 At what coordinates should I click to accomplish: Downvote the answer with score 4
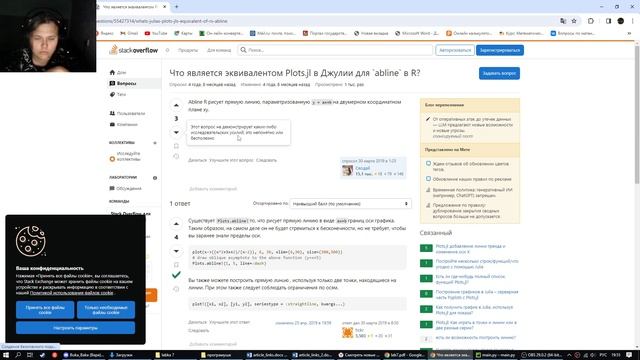click(x=176, y=251)
